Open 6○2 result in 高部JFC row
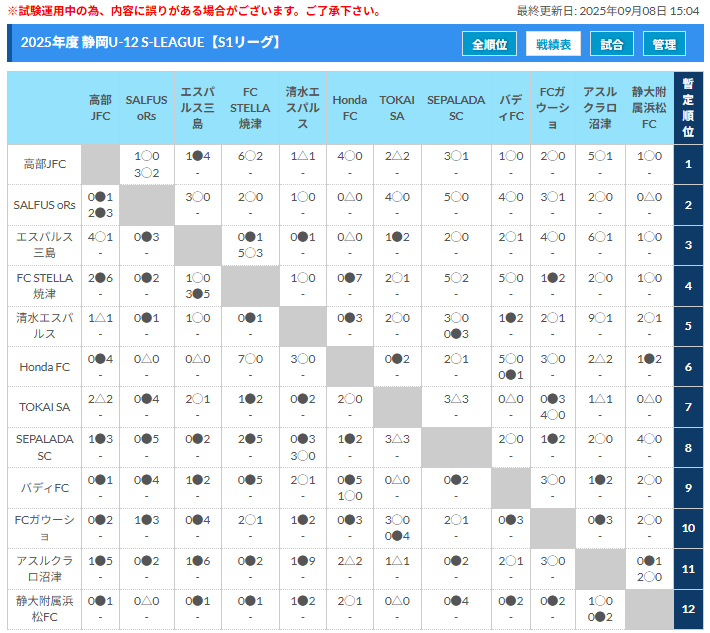710x633 pixels. 250,157
